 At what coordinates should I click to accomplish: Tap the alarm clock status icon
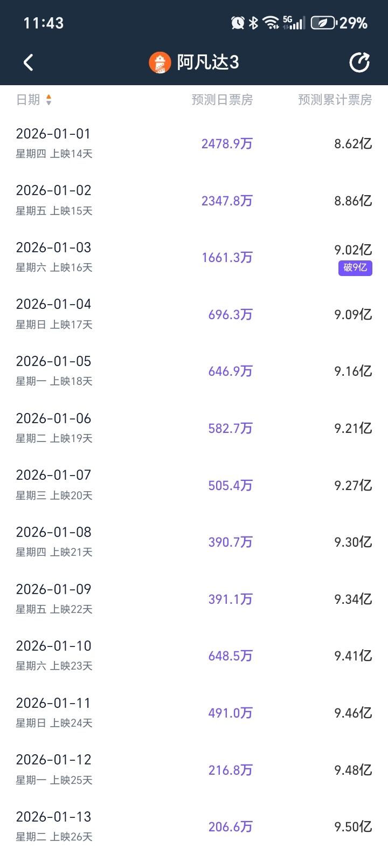[237, 23]
